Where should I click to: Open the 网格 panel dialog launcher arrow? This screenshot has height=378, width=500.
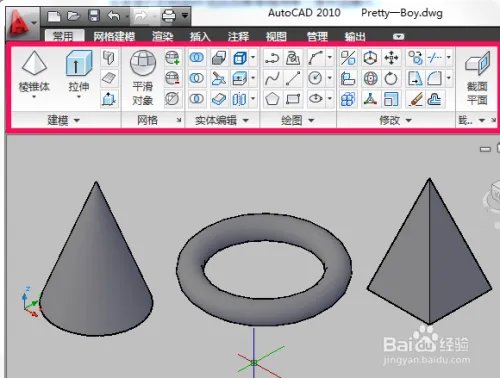click(x=179, y=120)
